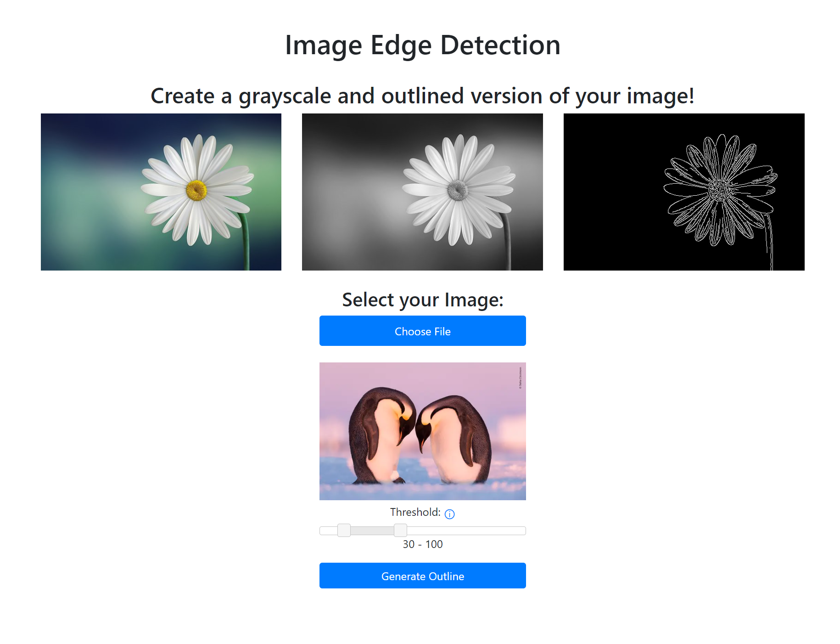Open the Choose File picker
Viewport: 840px width, 644px height.
coord(422,331)
